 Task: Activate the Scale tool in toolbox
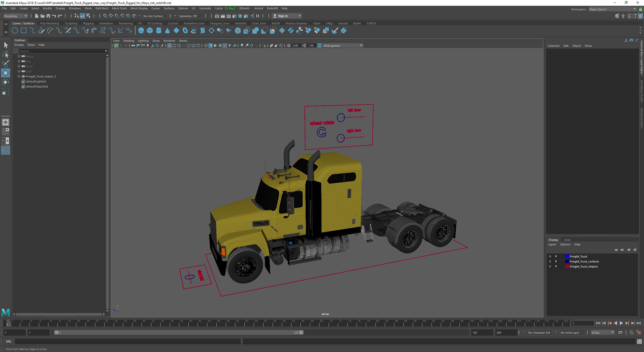(x=6, y=92)
